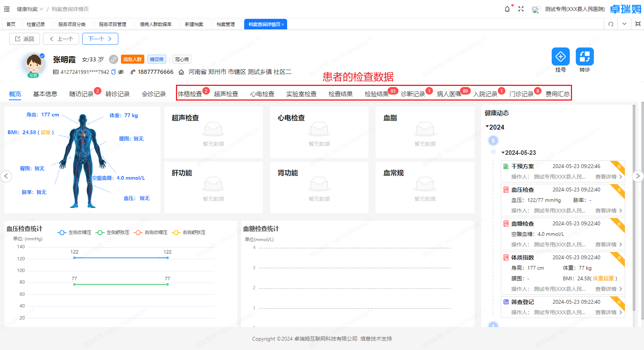Click the 卓瑞姆 logo
Screen dimensions: 644x350
click(x=626, y=9)
